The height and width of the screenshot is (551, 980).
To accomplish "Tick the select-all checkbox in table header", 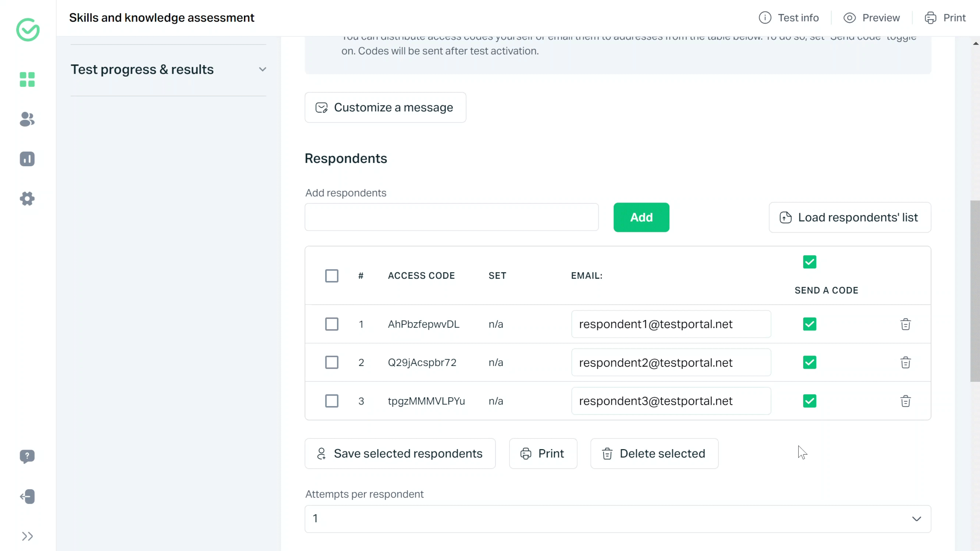I will 331,276.
